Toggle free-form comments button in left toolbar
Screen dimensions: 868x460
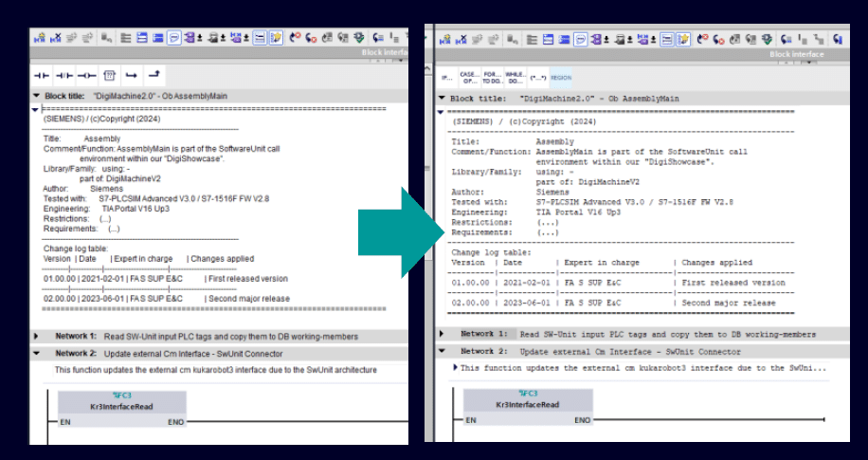tap(276, 39)
